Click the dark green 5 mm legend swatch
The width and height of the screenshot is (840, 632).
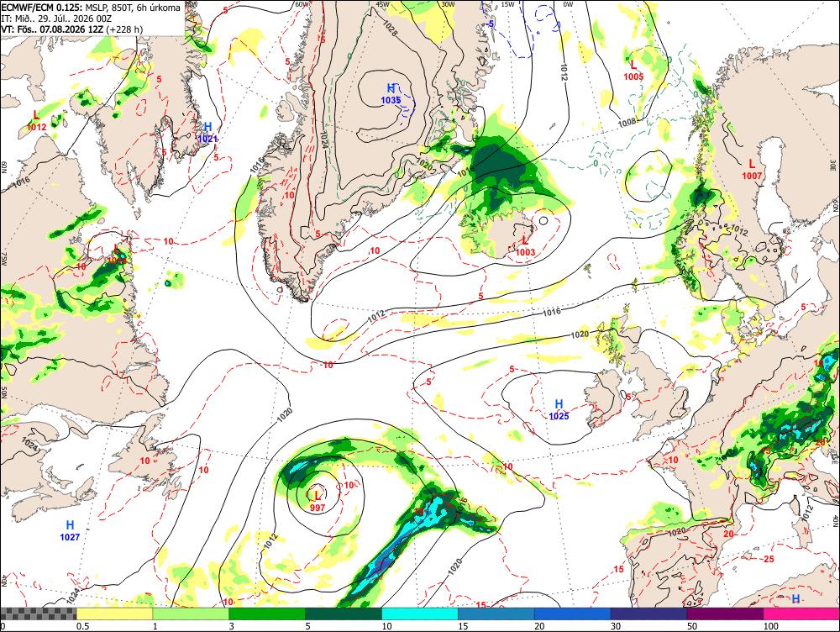coord(344,614)
